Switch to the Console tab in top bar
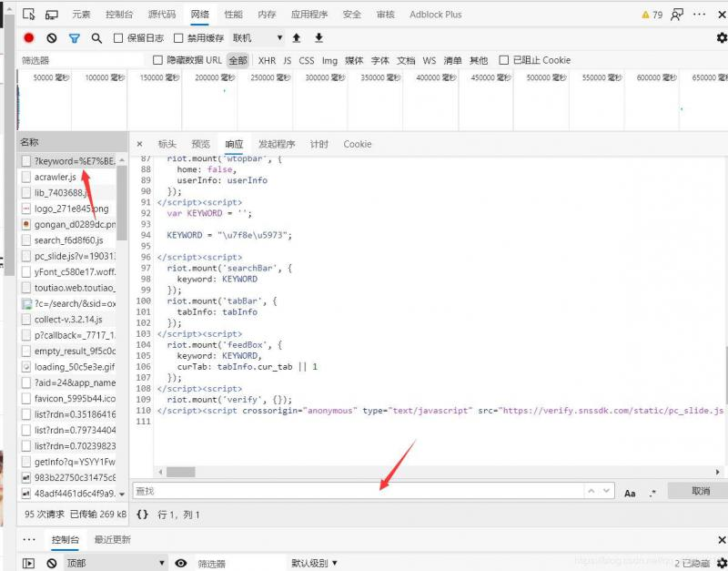 tap(119, 15)
